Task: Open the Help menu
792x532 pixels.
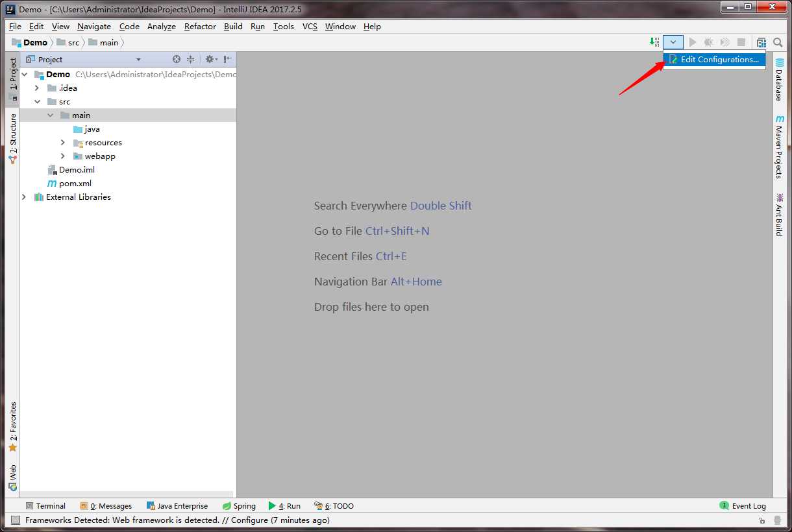Action: click(x=372, y=26)
